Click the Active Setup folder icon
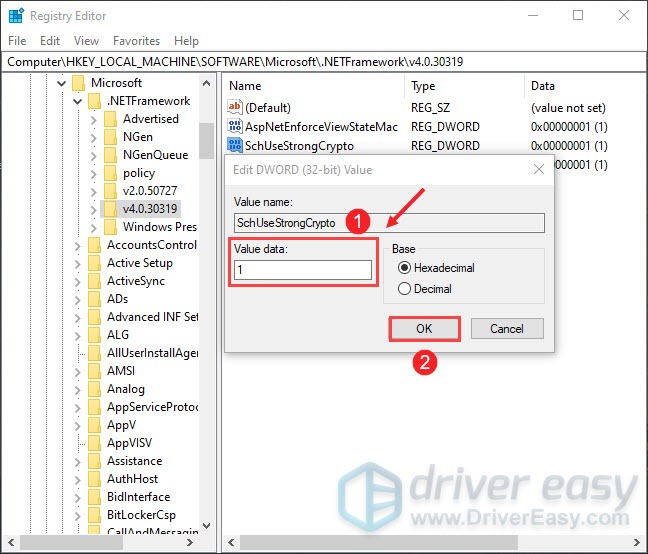Viewport: 648px width, 554px height. pyautogui.click(x=94, y=263)
